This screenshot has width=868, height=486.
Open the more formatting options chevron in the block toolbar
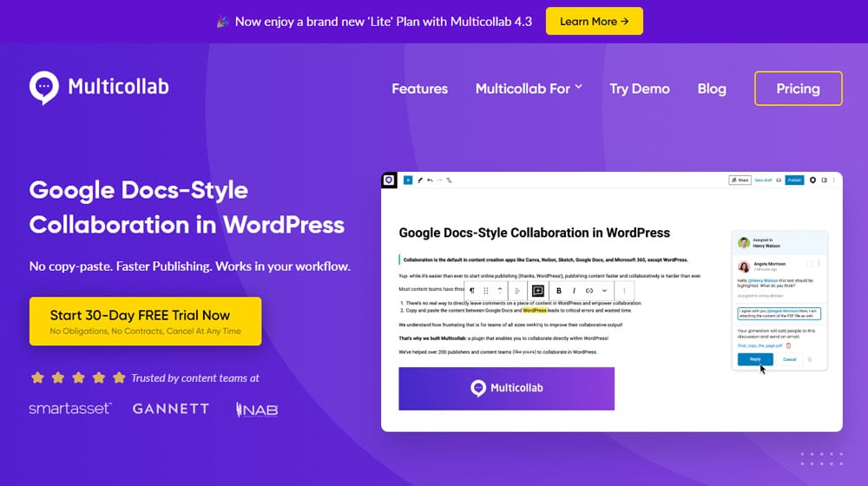pyautogui.click(x=604, y=291)
